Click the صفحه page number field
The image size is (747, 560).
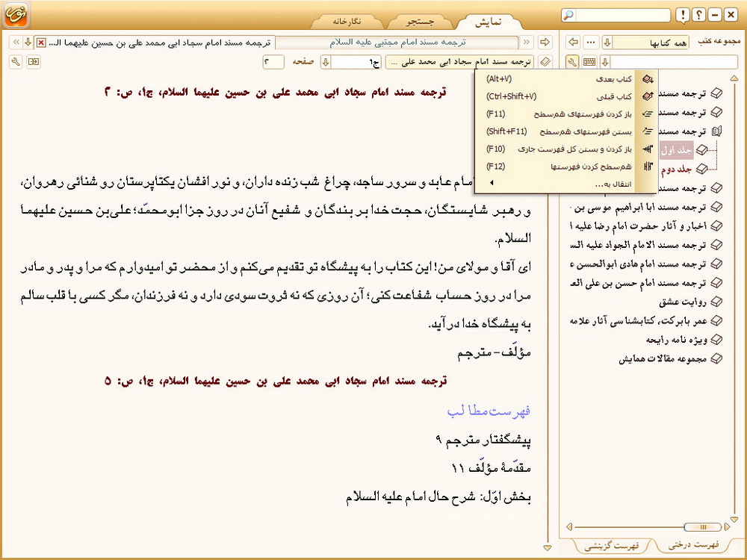pos(273,62)
